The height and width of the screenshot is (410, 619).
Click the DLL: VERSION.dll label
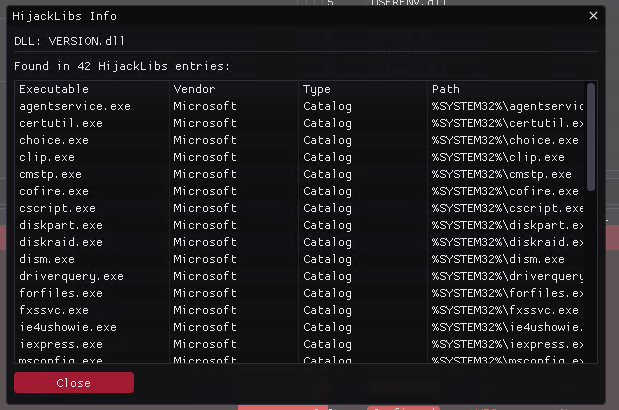(69, 41)
